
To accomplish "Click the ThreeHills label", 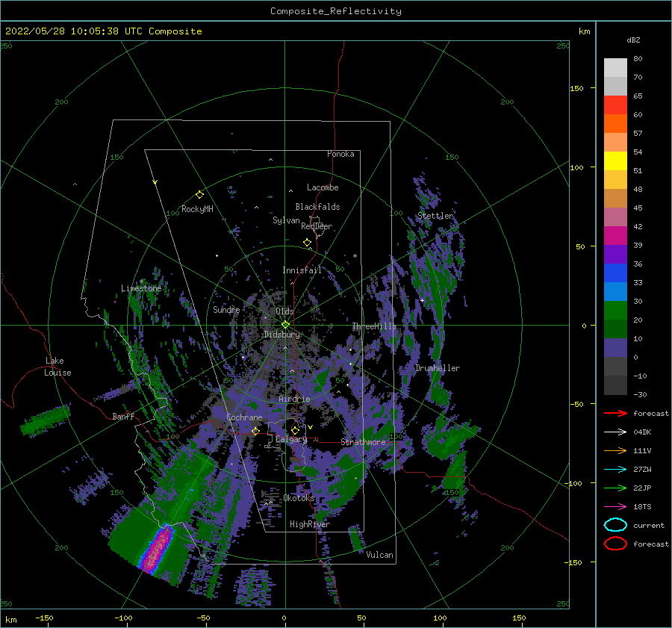I will tap(375, 326).
